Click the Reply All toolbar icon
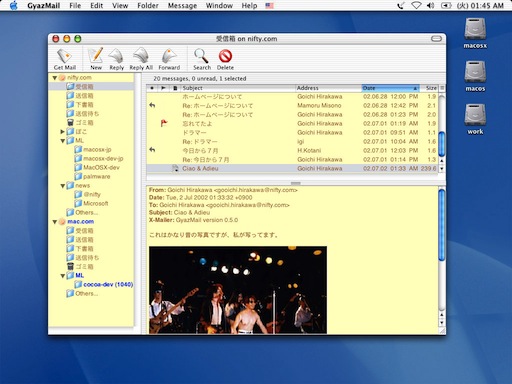 pos(141,55)
